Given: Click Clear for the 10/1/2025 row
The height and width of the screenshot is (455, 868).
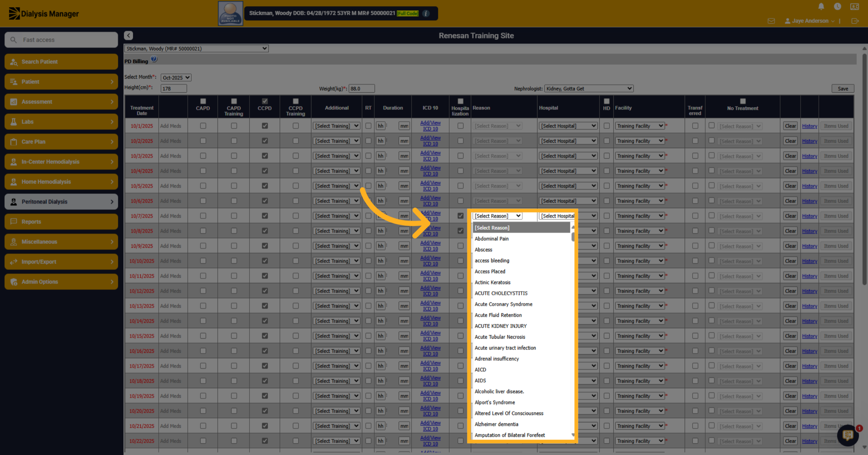Looking at the screenshot, I should 790,126.
